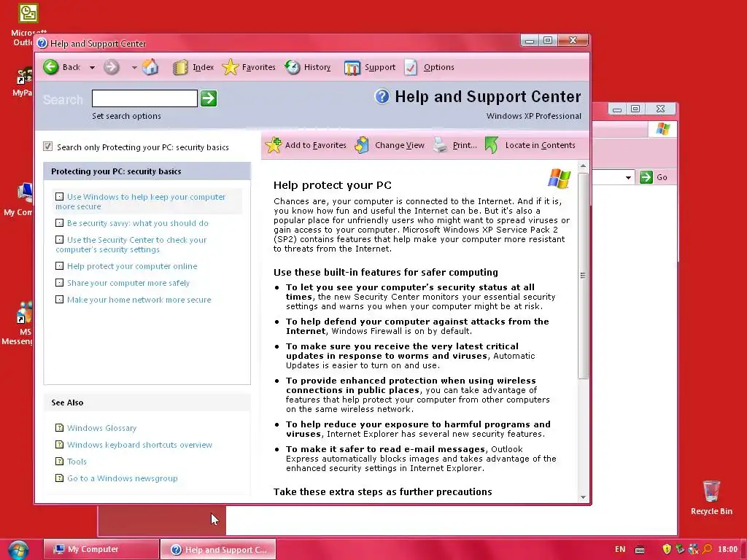This screenshot has height=560, width=747.
Task: Open the Support icon in toolbar
Action: tap(352, 68)
